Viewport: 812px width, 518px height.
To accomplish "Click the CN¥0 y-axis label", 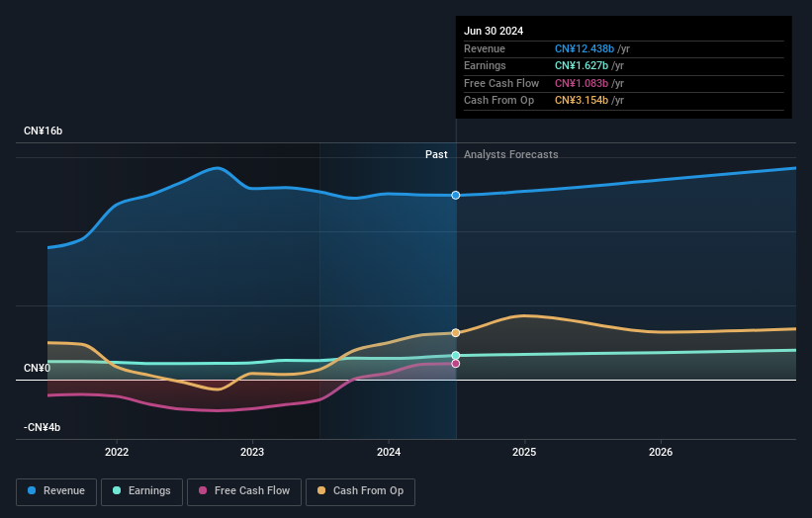I will click(x=38, y=368).
